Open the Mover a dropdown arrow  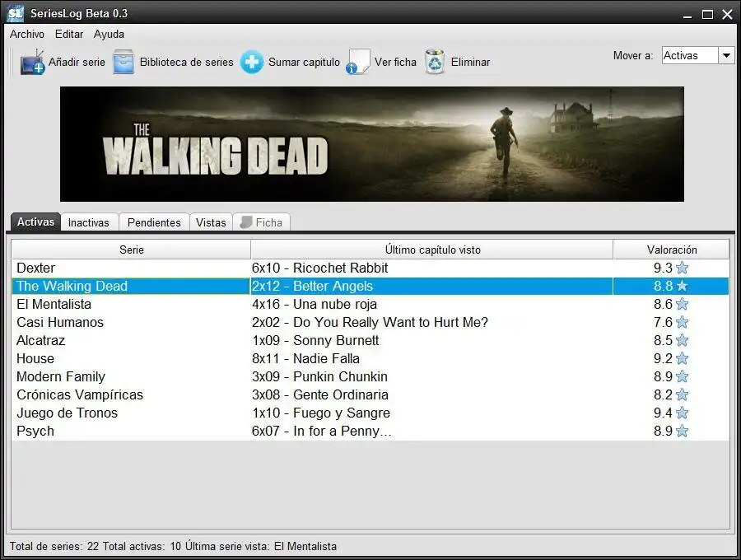point(726,55)
